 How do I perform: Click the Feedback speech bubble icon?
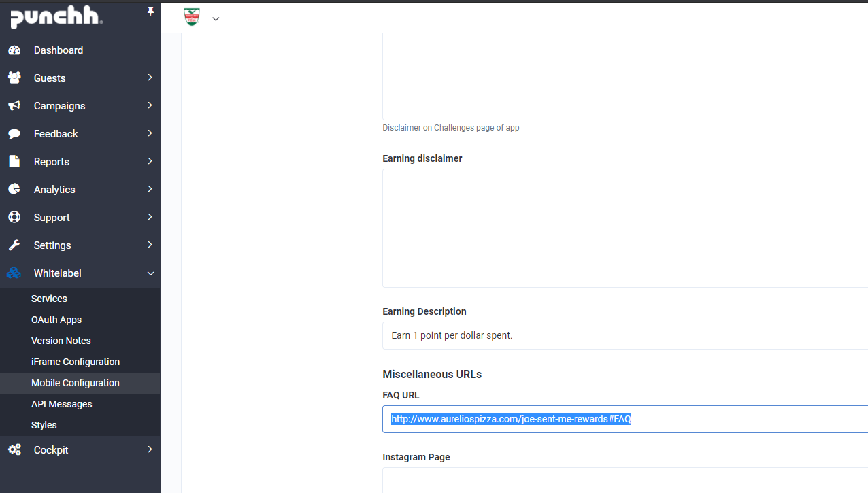[14, 134]
